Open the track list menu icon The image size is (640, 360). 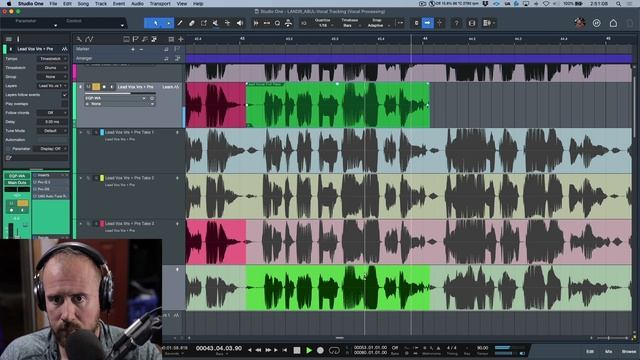(9, 39)
